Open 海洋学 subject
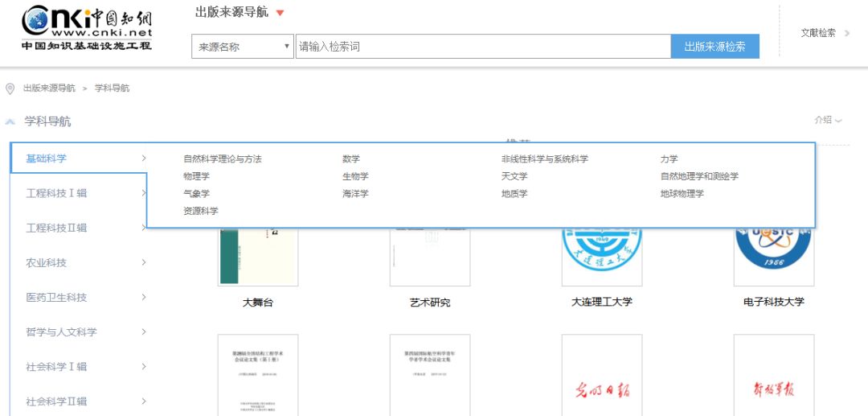 (x=355, y=194)
